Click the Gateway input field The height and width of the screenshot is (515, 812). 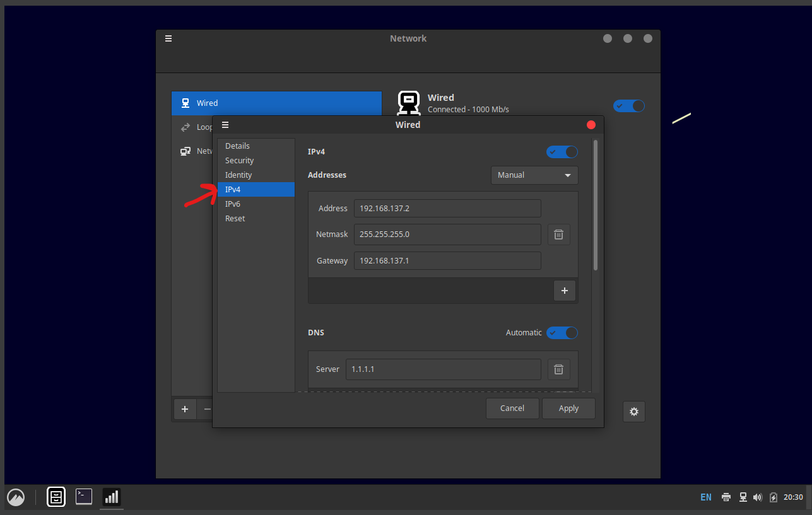(x=447, y=260)
